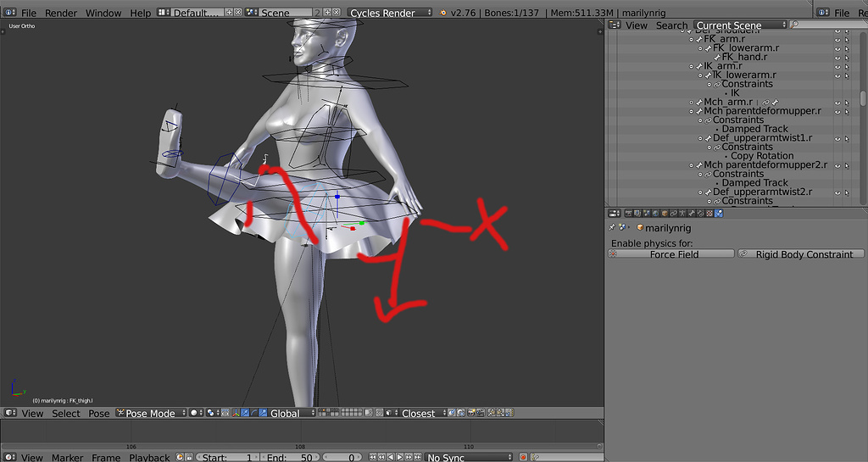Click the outliner vertical scrollbar

point(862,98)
